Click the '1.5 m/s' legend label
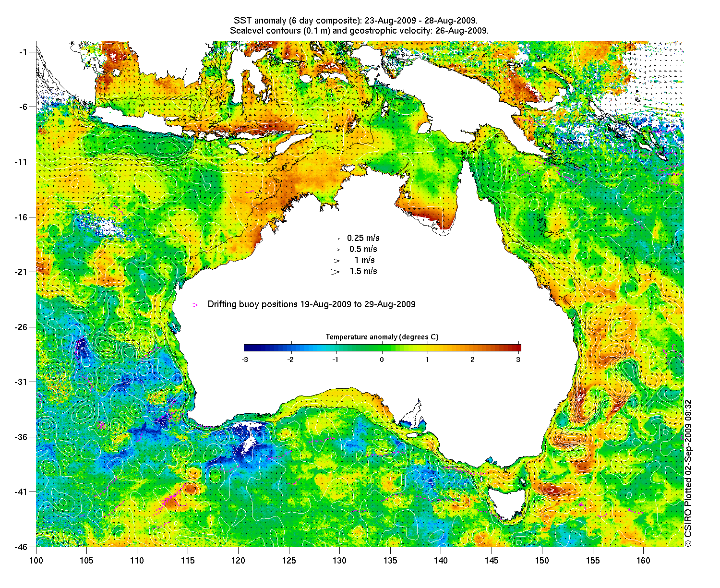720x588 pixels. click(x=363, y=271)
